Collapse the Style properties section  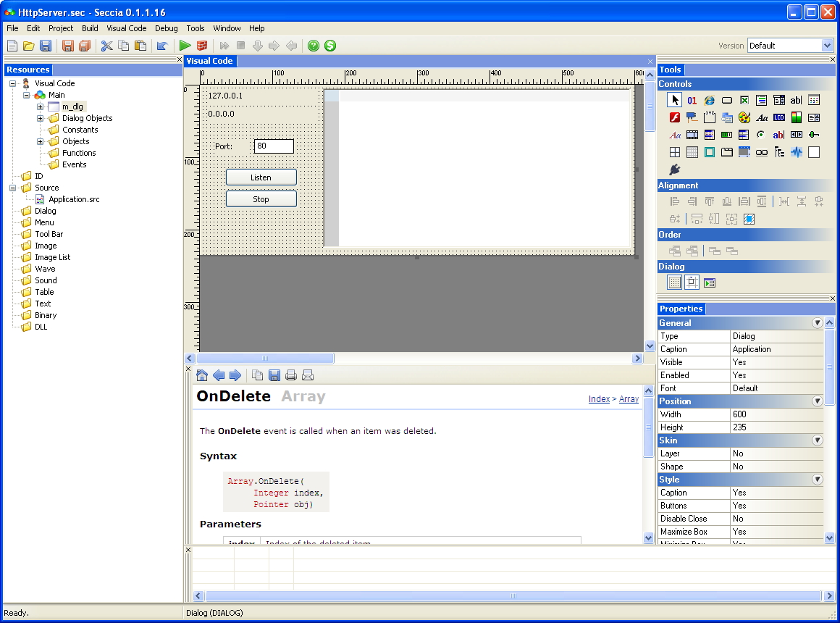coord(817,480)
